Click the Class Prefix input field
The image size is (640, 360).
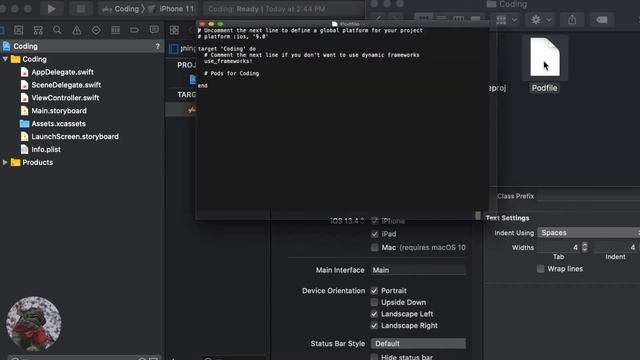tap(589, 196)
